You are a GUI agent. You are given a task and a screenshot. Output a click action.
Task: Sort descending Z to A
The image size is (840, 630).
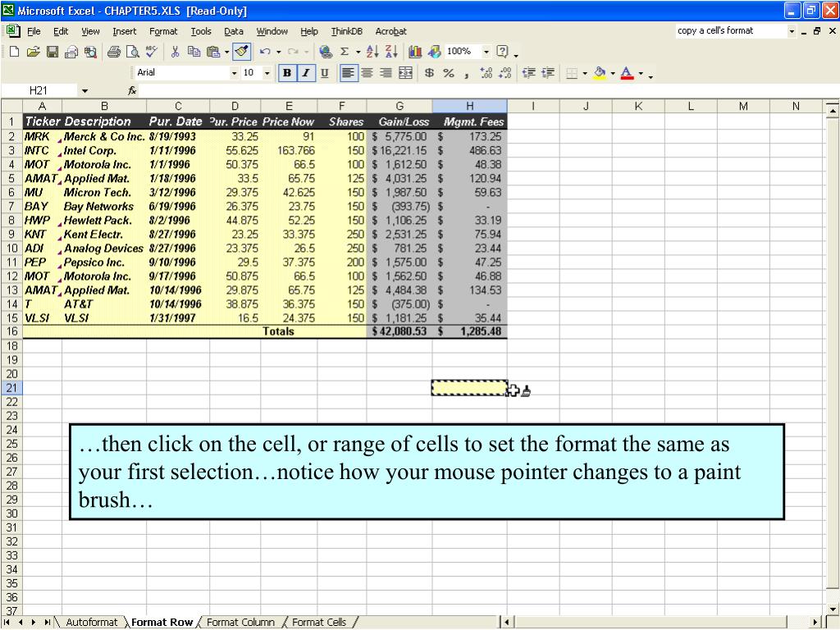(x=391, y=52)
